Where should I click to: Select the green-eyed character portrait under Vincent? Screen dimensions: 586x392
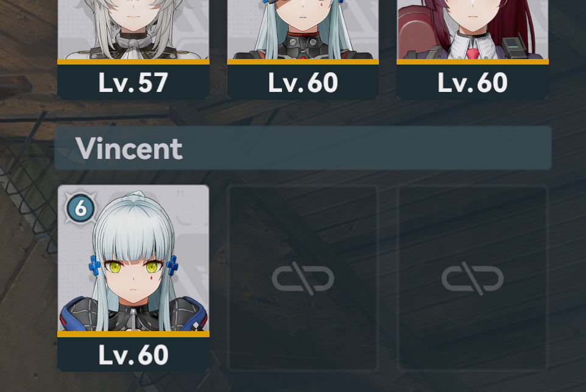pos(133,258)
